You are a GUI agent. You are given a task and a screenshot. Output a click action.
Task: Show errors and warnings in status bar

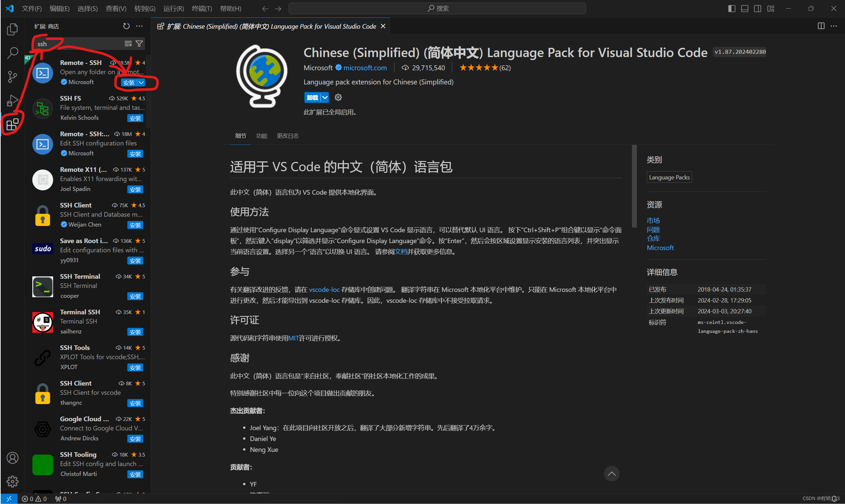(34, 499)
